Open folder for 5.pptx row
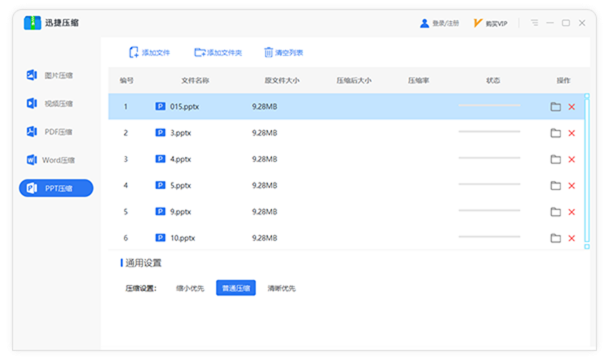610x360 pixels. [556, 186]
